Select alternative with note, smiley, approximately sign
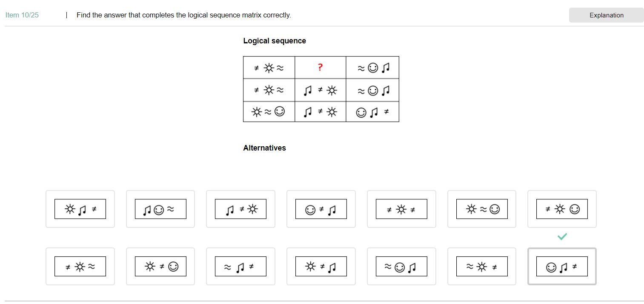The width and height of the screenshot is (644, 304). (160, 209)
